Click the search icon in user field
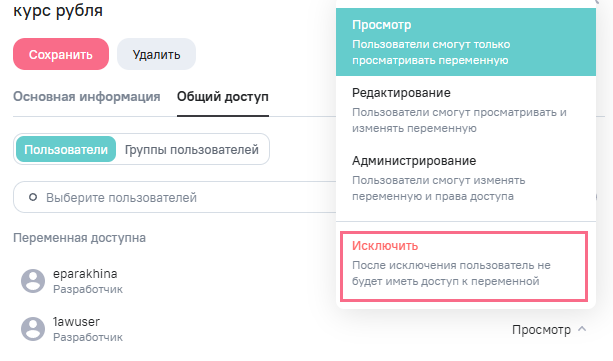This screenshot has width=613, height=361. (33, 198)
